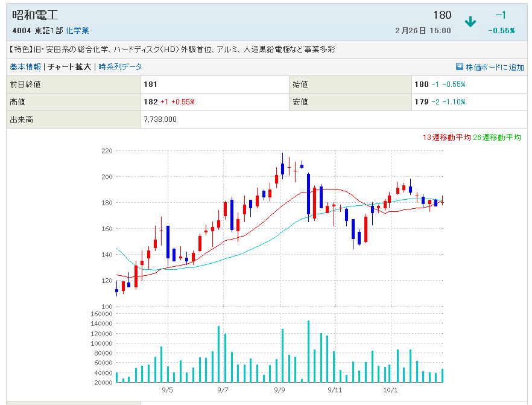This screenshot has width=532, height=405.
Task: Click the 昭和電工 company name heading
Action: (36, 15)
